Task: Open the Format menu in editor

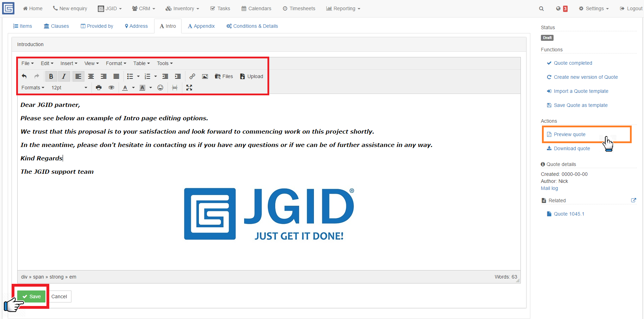Action: tap(116, 63)
